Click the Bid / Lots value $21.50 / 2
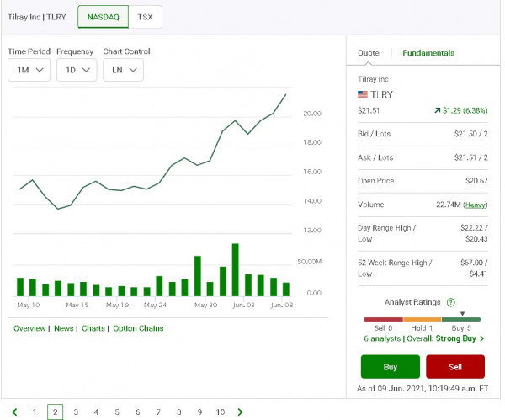 pos(470,134)
